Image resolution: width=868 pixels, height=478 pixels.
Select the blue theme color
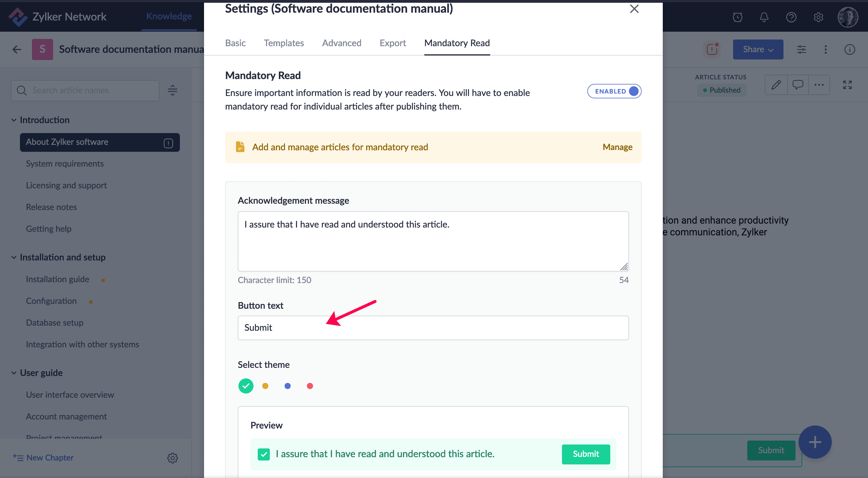[x=287, y=386]
